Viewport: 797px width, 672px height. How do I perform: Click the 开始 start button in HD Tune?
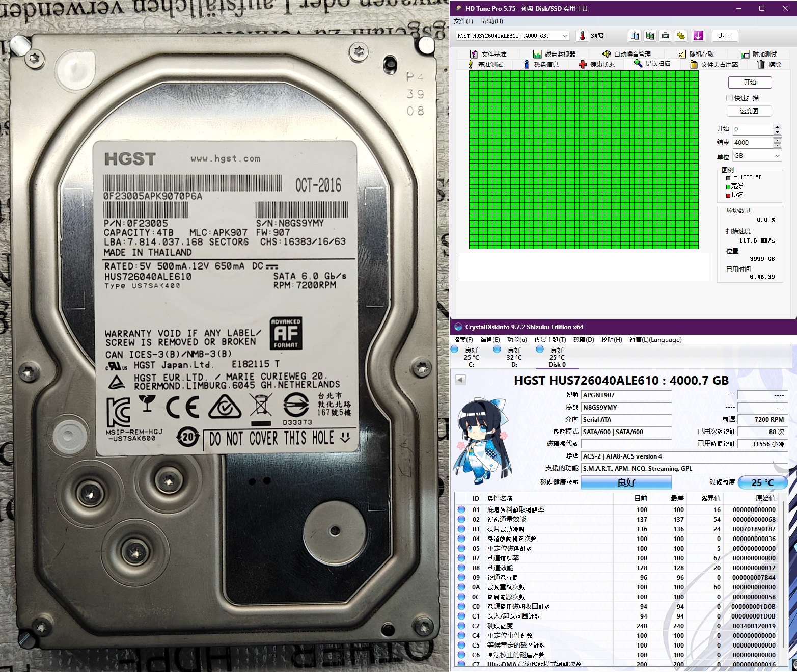(750, 82)
